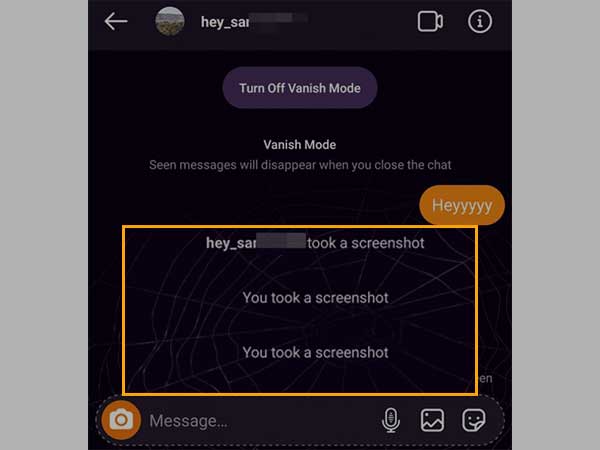
Task: Open the photo gallery picker
Action: tap(432, 420)
